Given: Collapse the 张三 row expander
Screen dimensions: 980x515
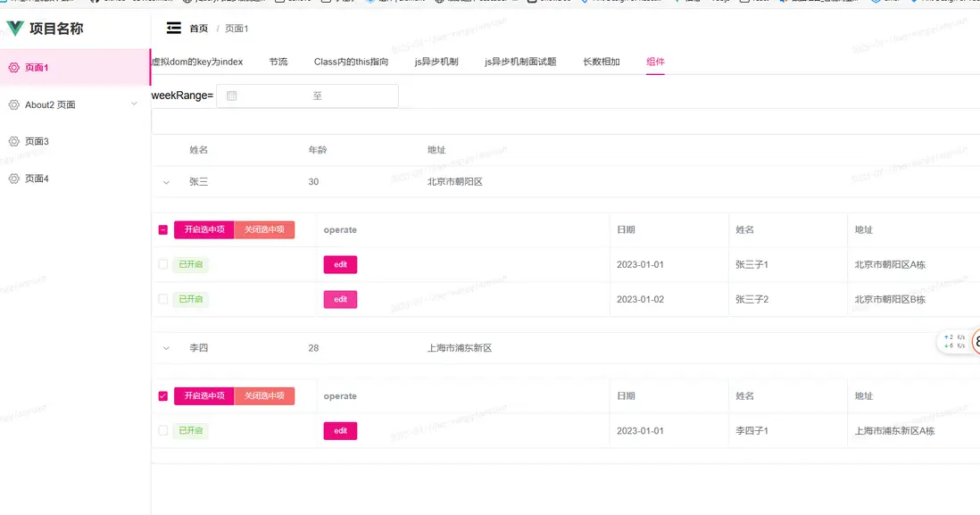Looking at the screenshot, I should [x=166, y=182].
